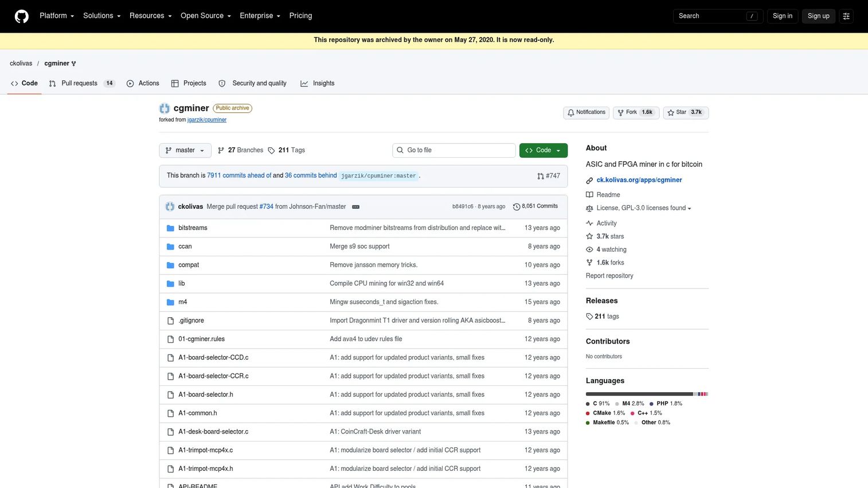This screenshot has height=488, width=868.
Task: Click the link icon beside ck.kolivas.org
Action: point(589,180)
